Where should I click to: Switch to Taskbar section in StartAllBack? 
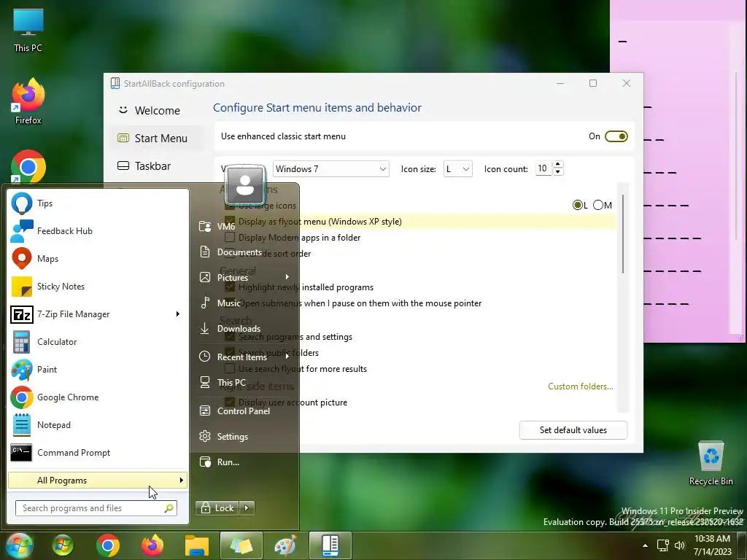pyautogui.click(x=157, y=166)
